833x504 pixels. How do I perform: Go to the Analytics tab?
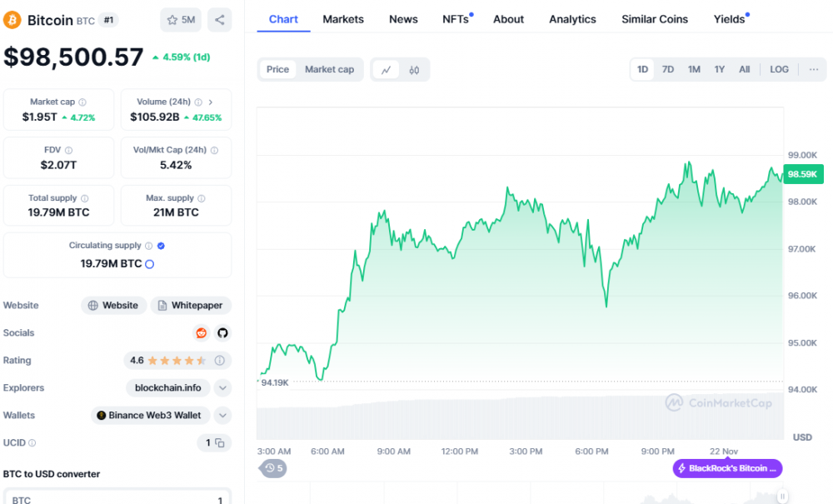tap(572, 19)
